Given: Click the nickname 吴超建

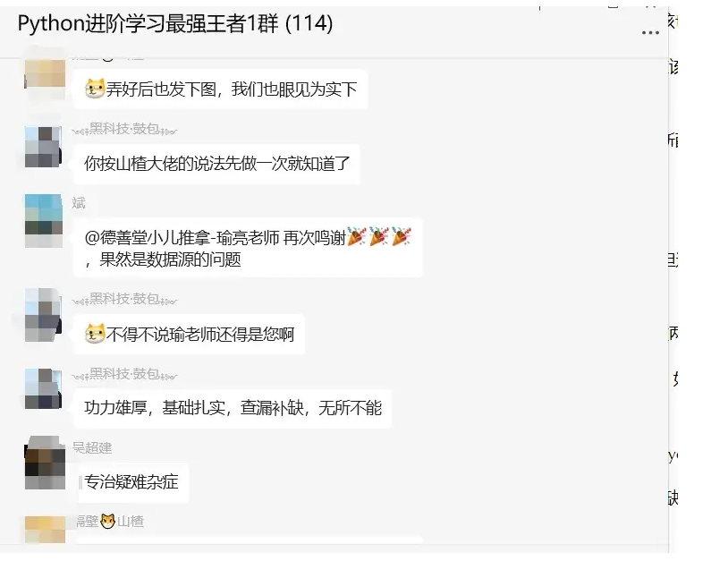Looking at the screenshot, I should click(x=92, y=447).
